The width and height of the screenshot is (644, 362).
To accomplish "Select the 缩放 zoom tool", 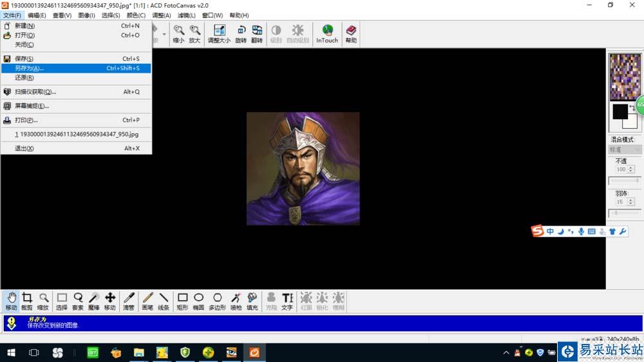I will (x=43, y=301).
